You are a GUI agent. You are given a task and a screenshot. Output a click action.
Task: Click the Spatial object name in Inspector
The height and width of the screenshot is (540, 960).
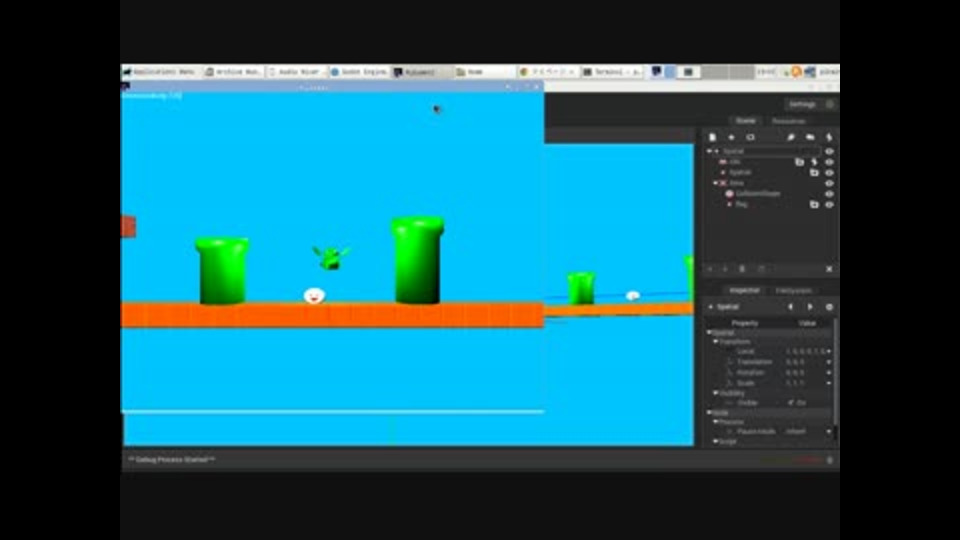coord(728,307)
